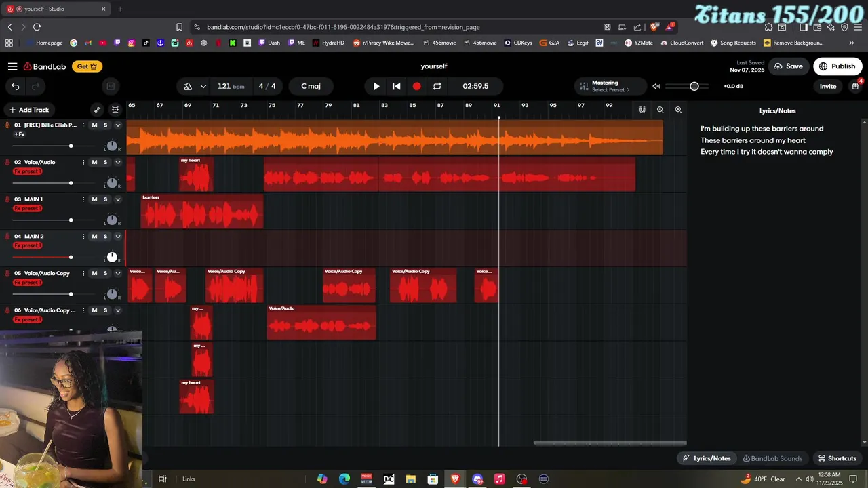Image resolution: width=868 pixels, height=488 pixels.
Task: Open track 02 three-dot options menu
Action: coord(83,162)
